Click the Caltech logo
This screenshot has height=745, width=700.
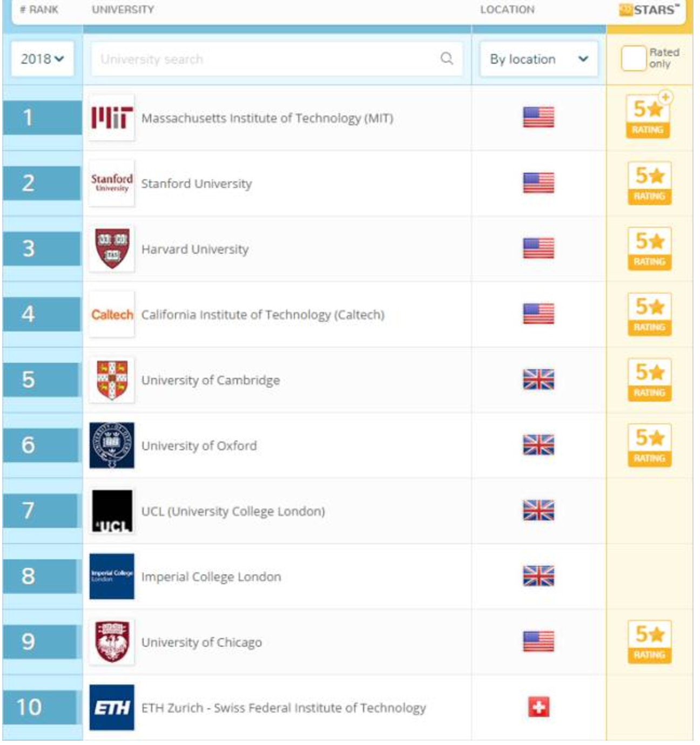(x=112, y=315)
